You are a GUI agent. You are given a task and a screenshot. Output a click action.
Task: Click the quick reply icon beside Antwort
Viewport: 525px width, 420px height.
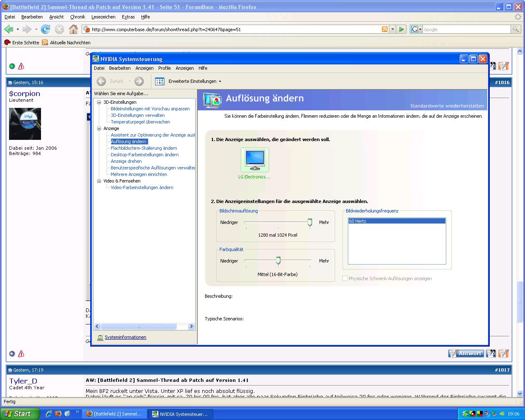coord(504,353)
